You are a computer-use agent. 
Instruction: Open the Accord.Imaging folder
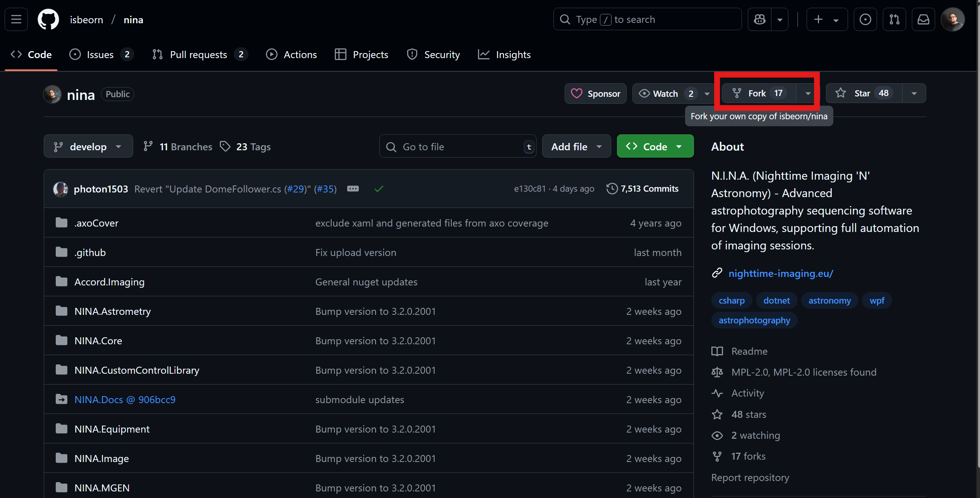tap(110, 282)
